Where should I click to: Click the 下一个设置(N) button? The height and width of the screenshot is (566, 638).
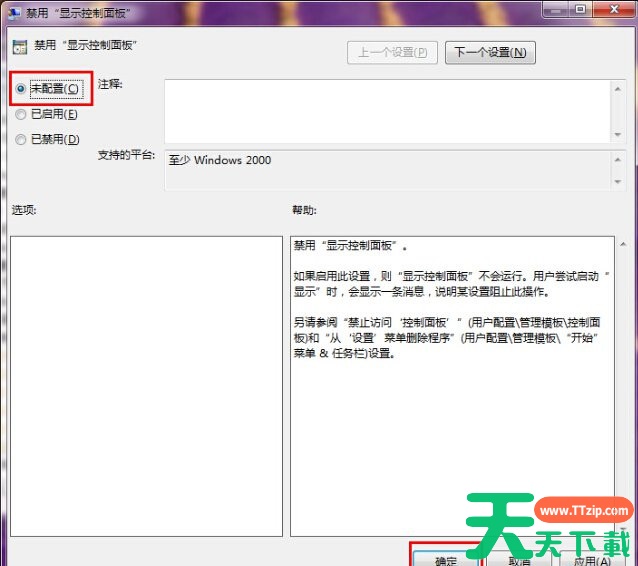pyautogui.click(x=490, y=52)
